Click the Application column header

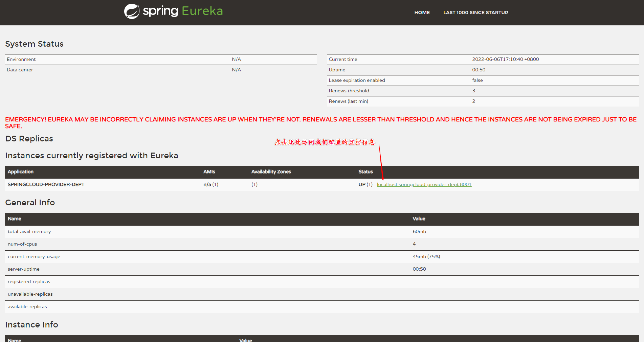(21, 172)
